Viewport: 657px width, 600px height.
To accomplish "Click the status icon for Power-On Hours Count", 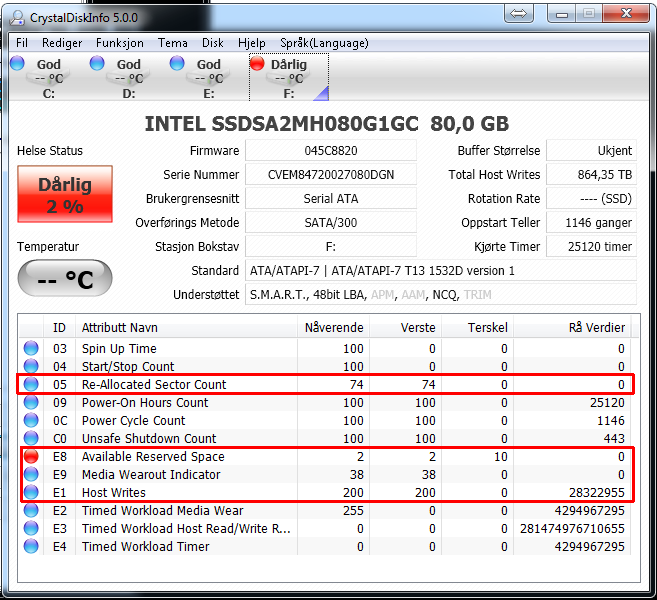I will (31, 402).
